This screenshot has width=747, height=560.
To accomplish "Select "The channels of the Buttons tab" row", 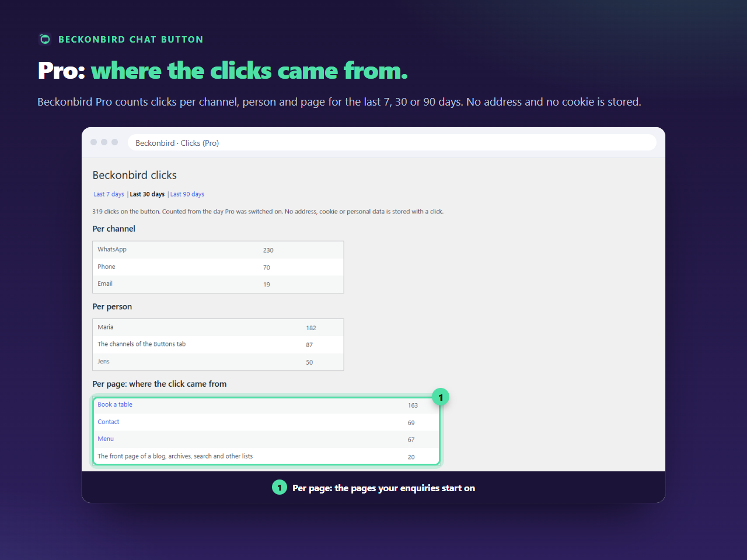I will pos(218,345).
